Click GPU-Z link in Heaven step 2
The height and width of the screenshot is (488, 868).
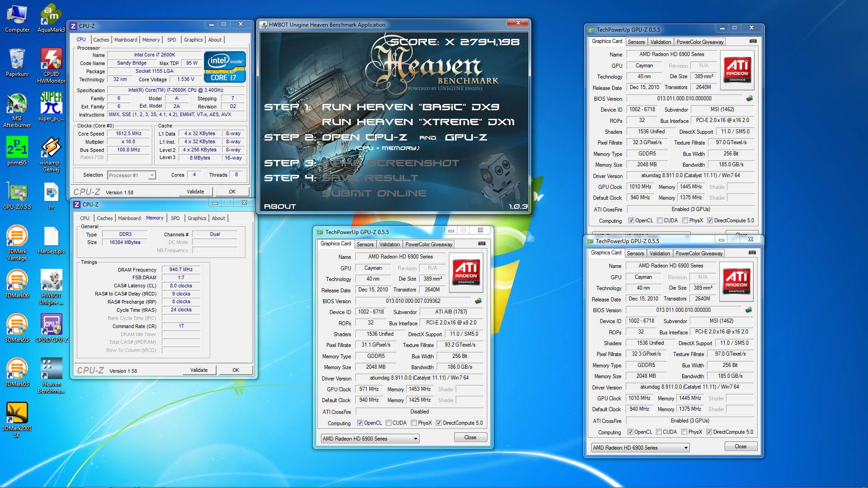(466, 137)
